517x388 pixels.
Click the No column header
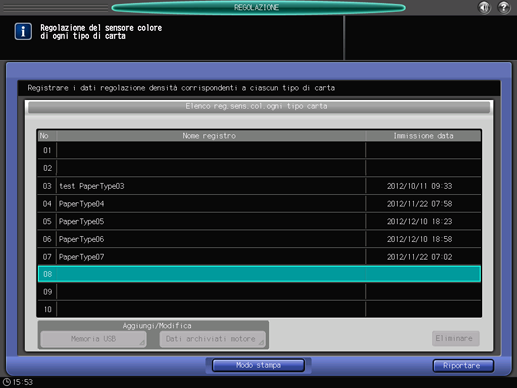(47, 136)
